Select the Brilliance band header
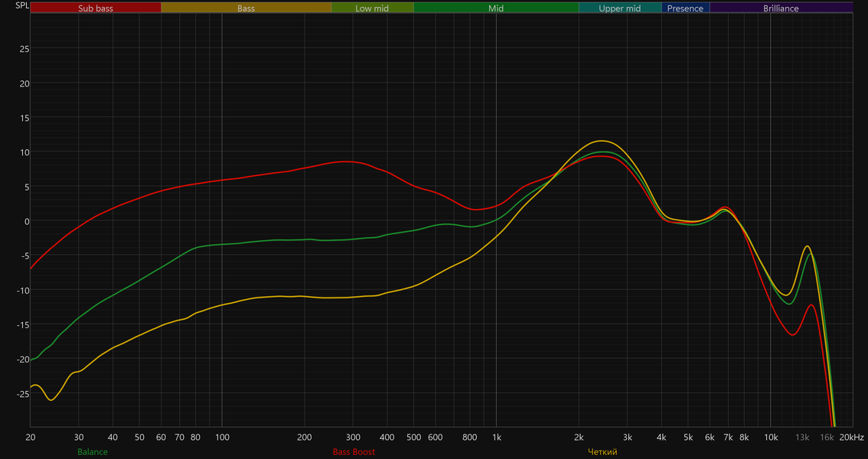 click(781, 8)
